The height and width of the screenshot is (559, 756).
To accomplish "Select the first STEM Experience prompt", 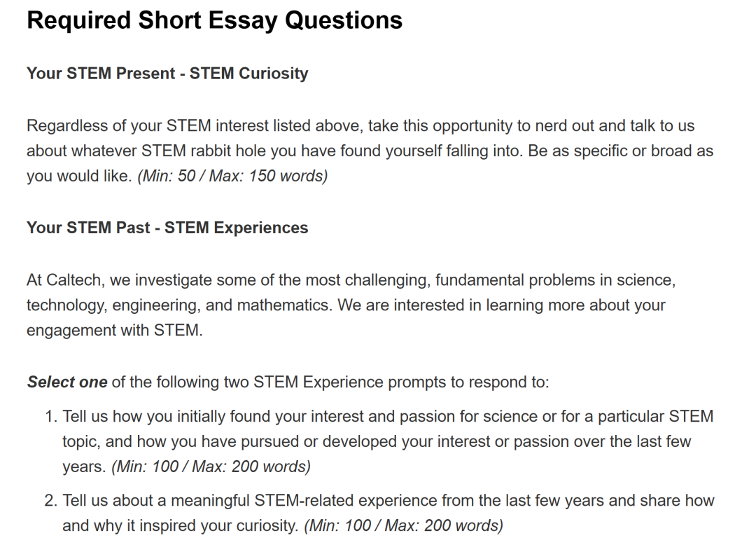I will pos(388,441).
